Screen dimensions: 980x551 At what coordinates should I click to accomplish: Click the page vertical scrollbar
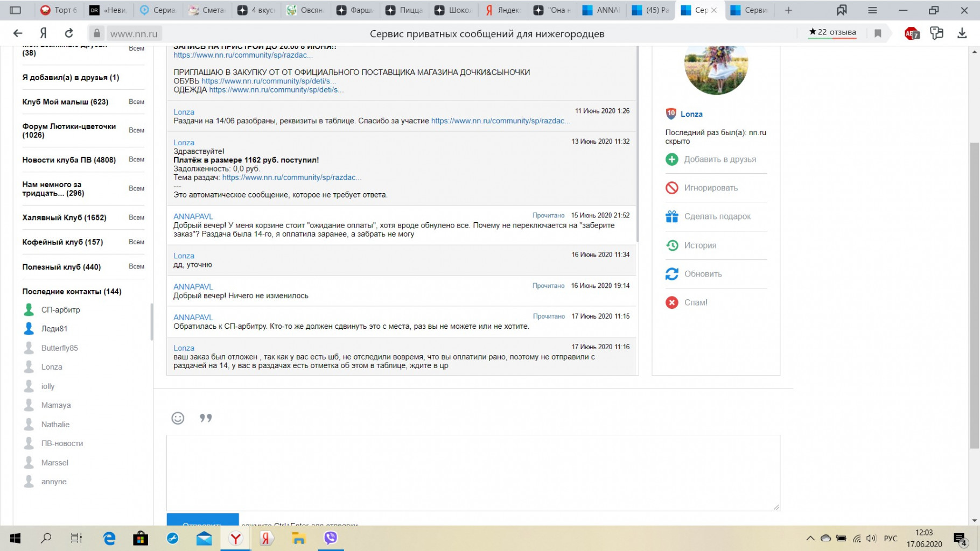(974, 295)
